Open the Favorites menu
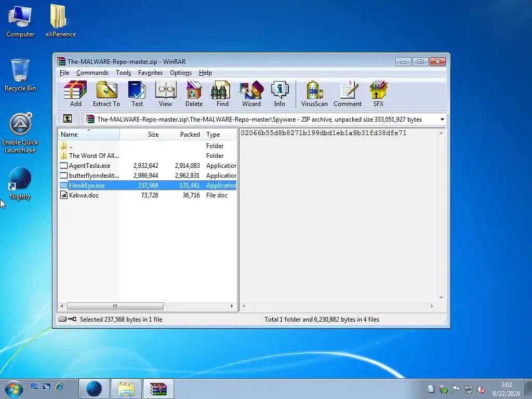The height and width of the screenshot is (399, 532). point(150,73)
